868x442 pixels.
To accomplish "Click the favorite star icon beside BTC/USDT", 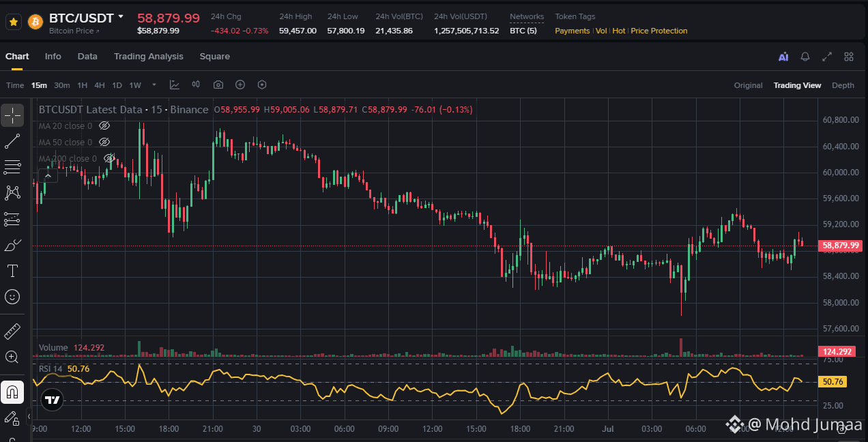I will point(13,22).
